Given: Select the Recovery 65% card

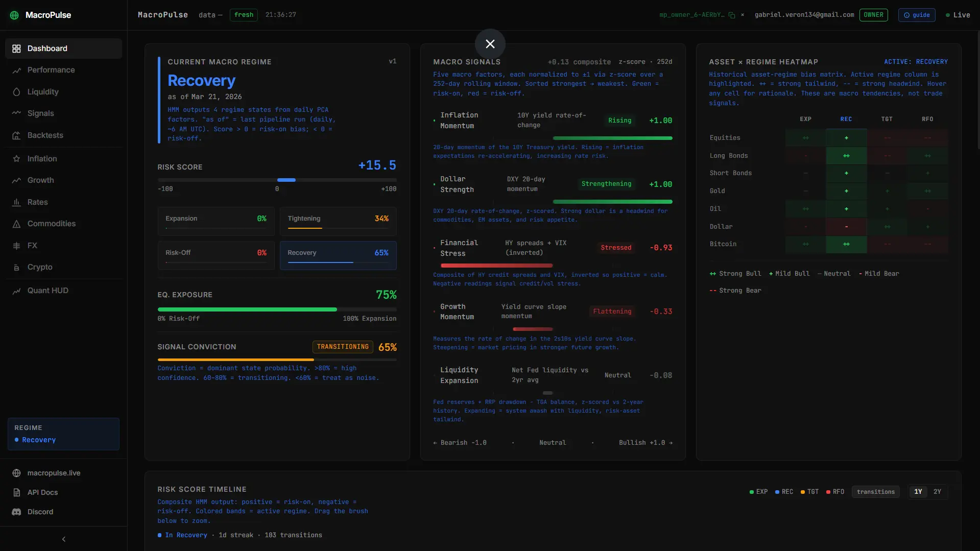Looking at the screenshot, I should [338, 255].
